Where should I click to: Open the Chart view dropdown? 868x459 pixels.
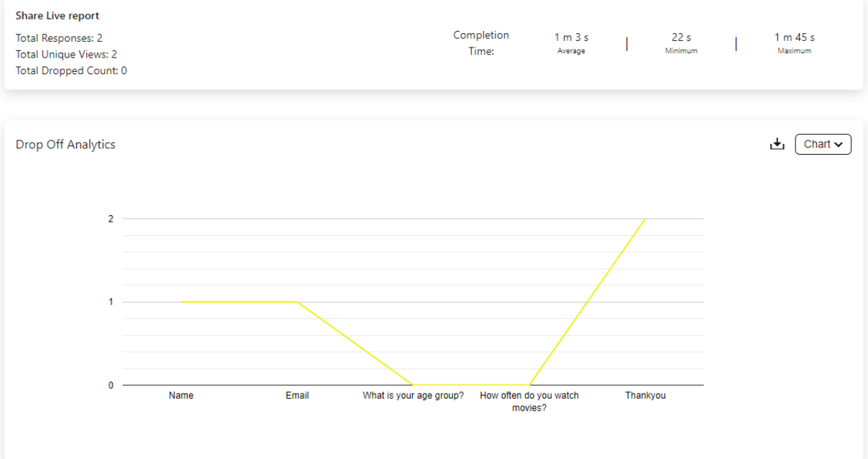coord(823,145)
